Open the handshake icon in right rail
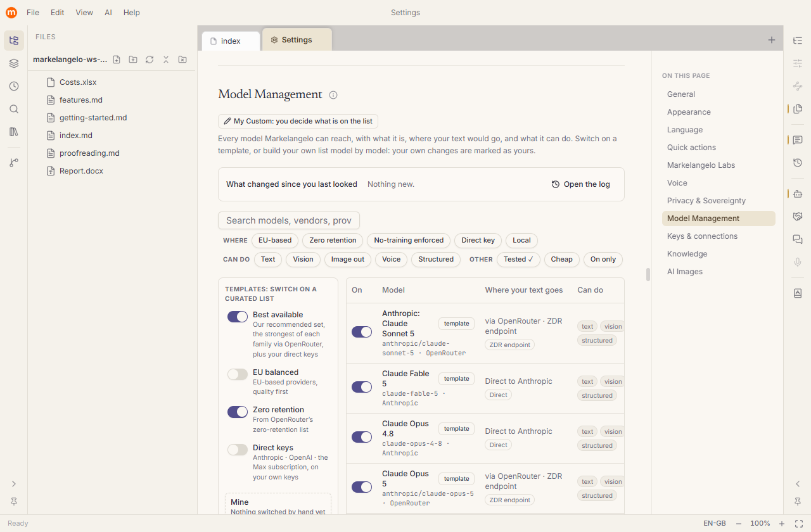The width and height of the screenshot is (811, 532). click(798, 217)
